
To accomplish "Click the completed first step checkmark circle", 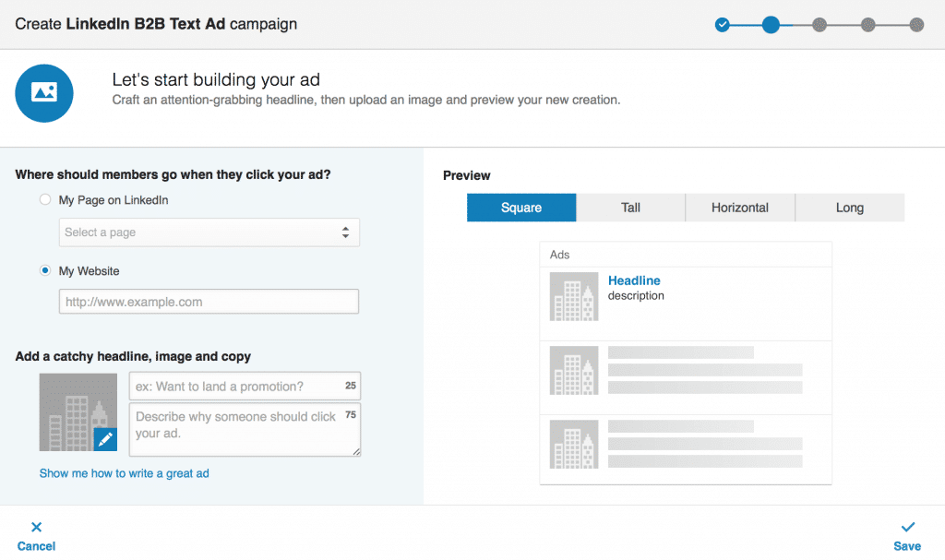I will pyautogui.click(x=722, y=25).
